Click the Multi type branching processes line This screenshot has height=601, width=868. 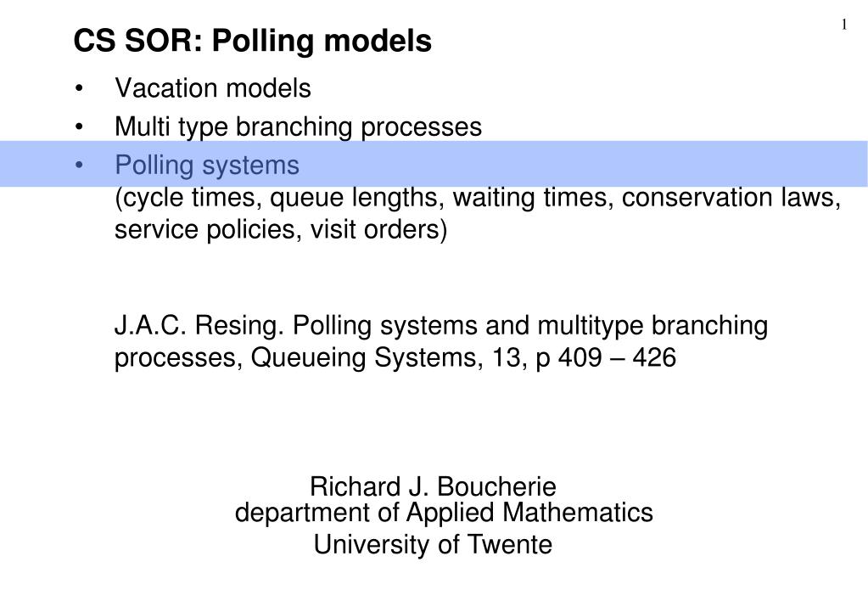tap(298, 126)
